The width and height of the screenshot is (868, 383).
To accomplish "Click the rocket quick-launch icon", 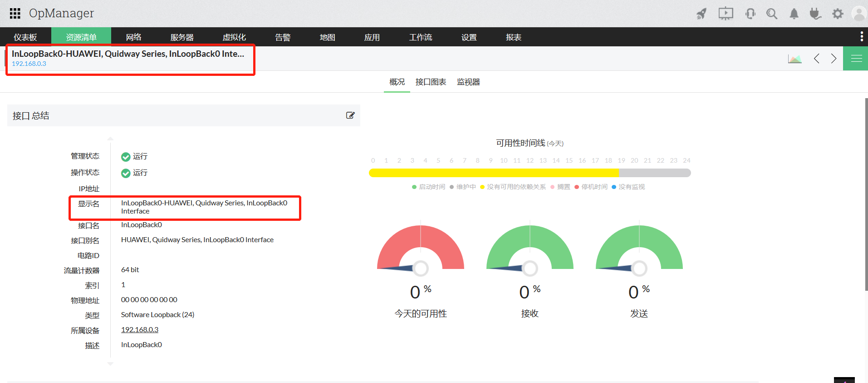I will [701, 14].
